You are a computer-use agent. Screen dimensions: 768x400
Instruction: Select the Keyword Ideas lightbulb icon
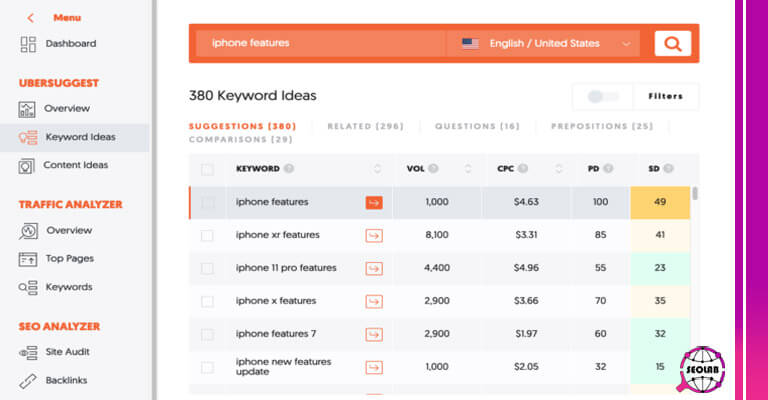[28, 138]
